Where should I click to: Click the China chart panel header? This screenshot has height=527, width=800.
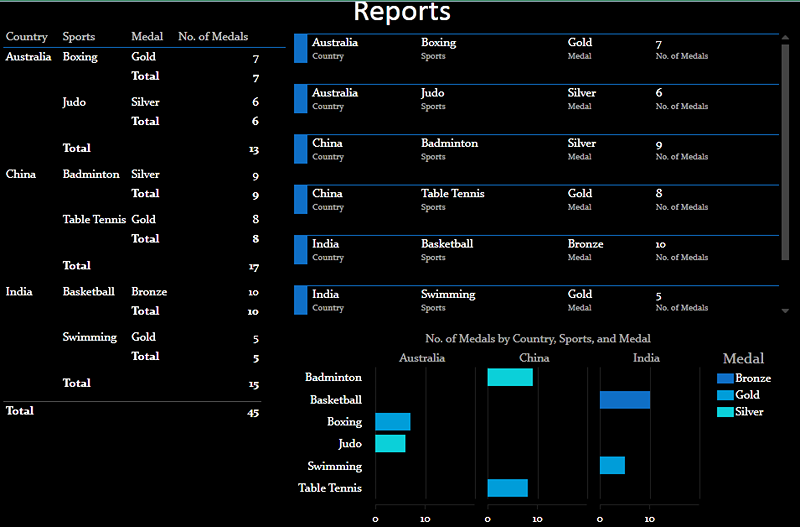(x=534, y=358)
